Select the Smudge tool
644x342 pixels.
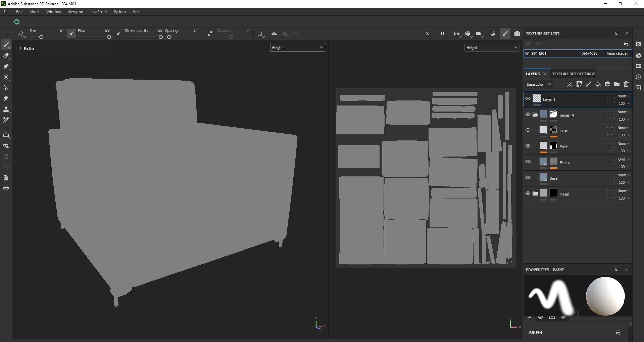pos(6,98)
